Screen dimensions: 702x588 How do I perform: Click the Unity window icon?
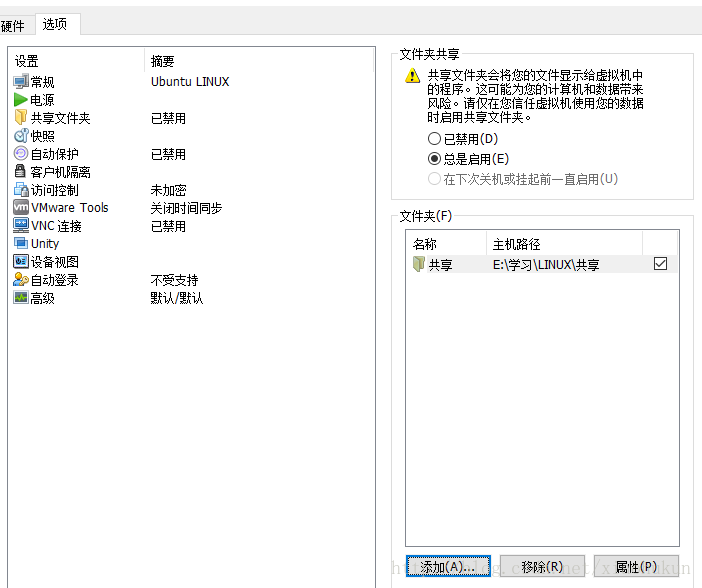click(21, 243)
